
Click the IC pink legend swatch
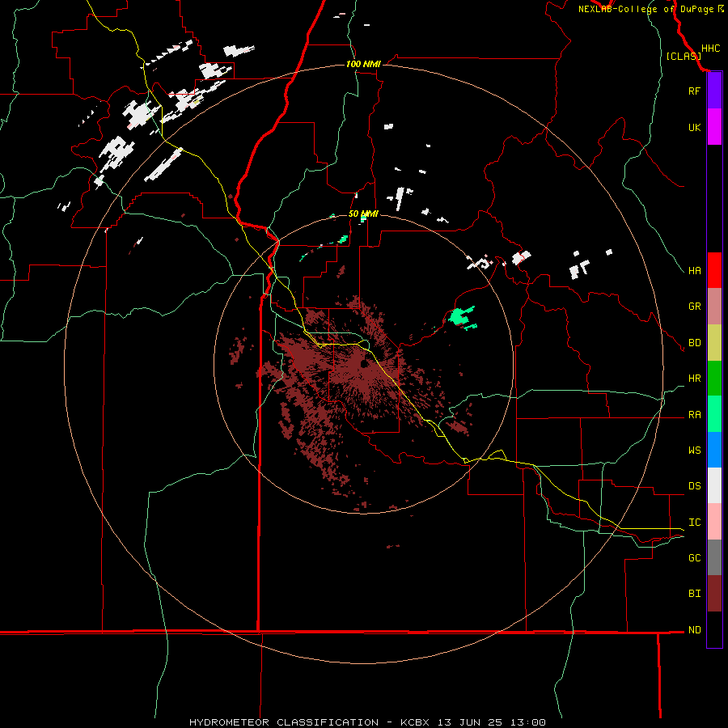[714, 522]
